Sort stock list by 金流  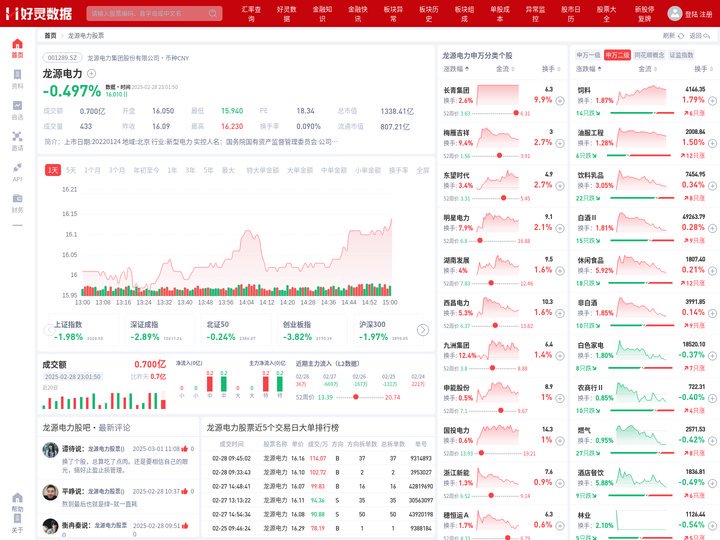(505, 69)
